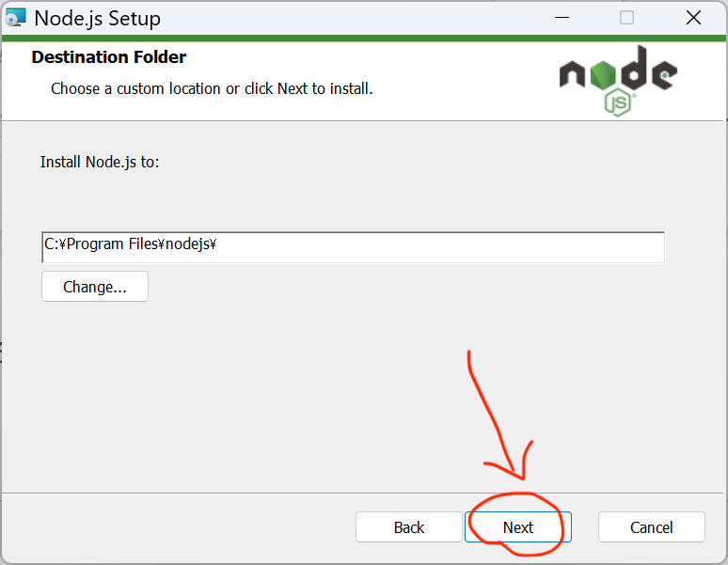Image resolution: width=728 pixels, height=565 pixels.
Task: Click the Node.js Setup title text
Action: [x=97, y=18]
